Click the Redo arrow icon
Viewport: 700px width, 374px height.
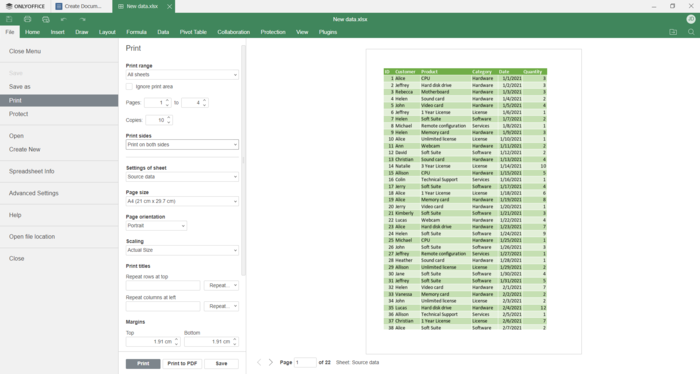(82, 19)
